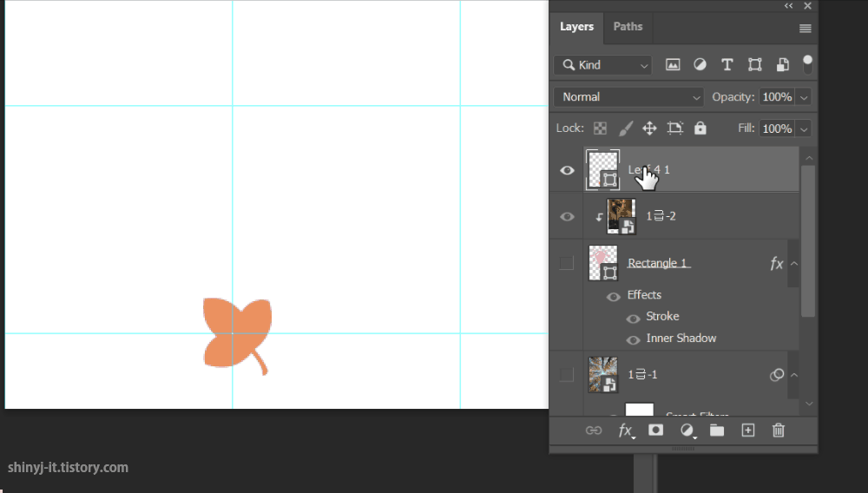Collapse 1클-1 smart filters list

coord(794,375)
